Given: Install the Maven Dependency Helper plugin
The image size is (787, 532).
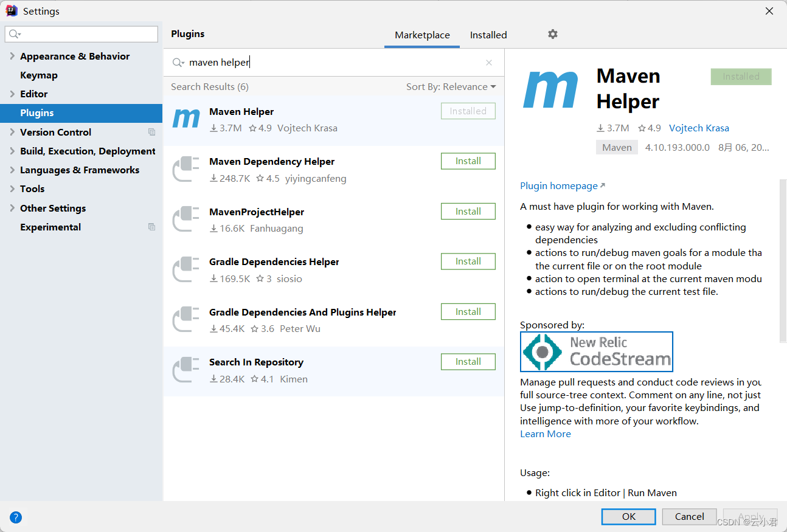Looking at the screenshot, I should point(468,161).
